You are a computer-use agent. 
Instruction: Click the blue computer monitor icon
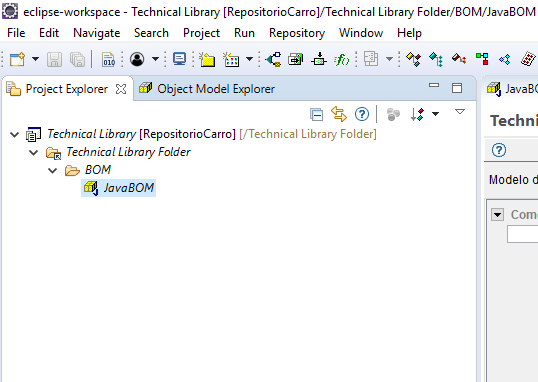click(179, 59)
